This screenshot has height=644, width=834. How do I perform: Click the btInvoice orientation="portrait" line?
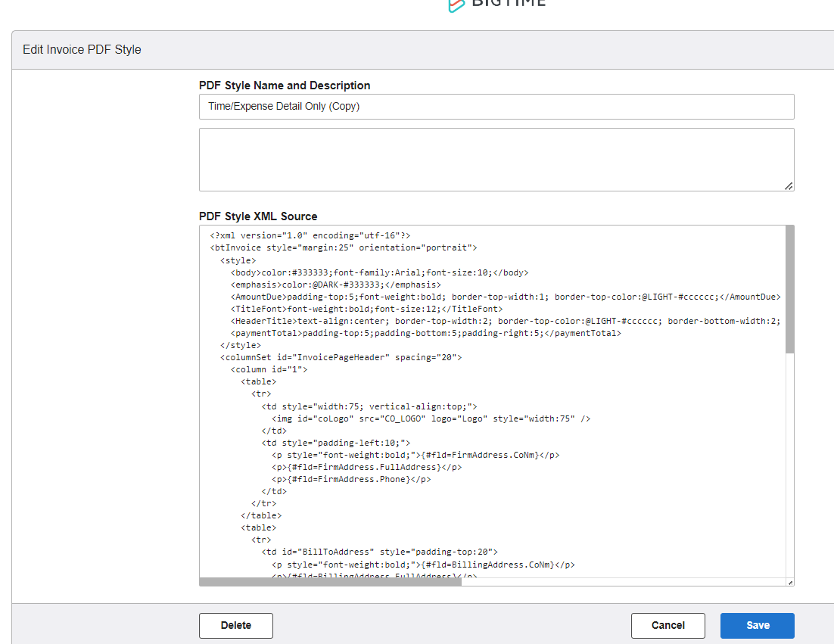(x=344, y=247)
